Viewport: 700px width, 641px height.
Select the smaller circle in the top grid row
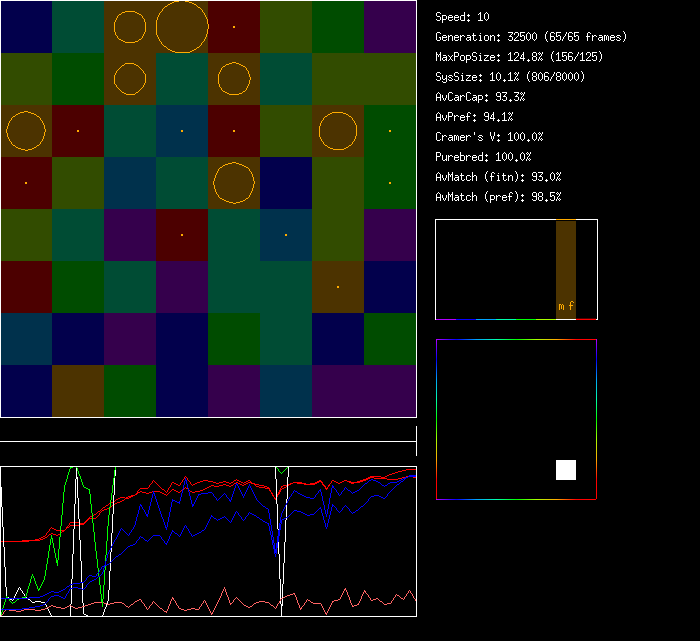(130, 27)
